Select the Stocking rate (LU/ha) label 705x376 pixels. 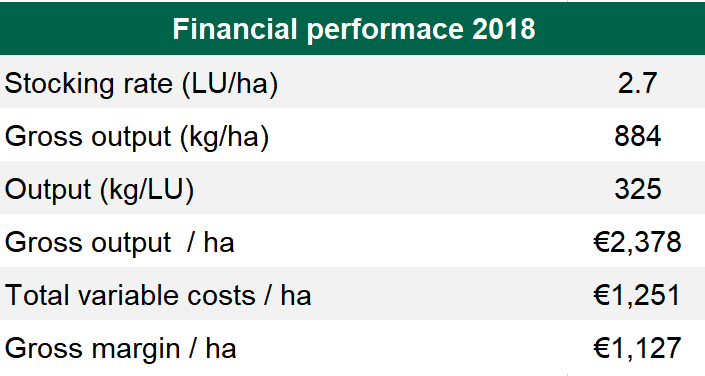(141, 84)
